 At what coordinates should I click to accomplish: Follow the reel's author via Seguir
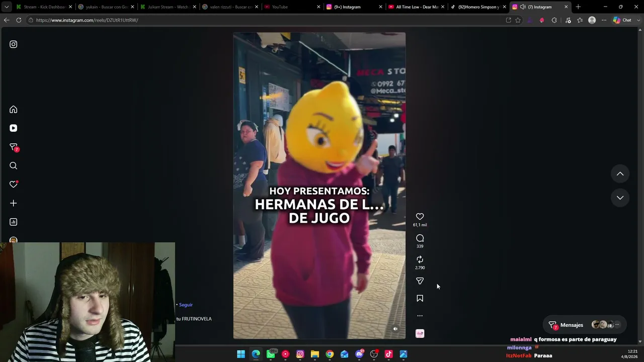186,305
